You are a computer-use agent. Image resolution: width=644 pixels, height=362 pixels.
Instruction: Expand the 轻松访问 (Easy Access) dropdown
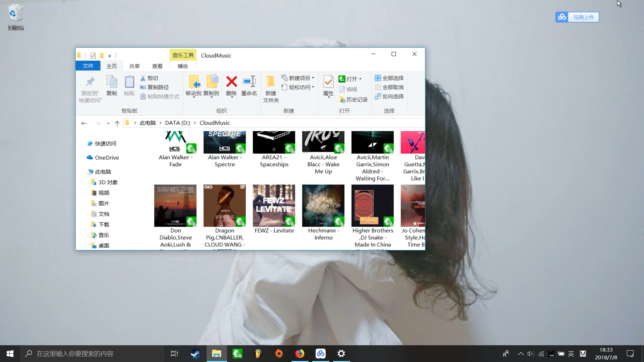(x=301, y=87)
